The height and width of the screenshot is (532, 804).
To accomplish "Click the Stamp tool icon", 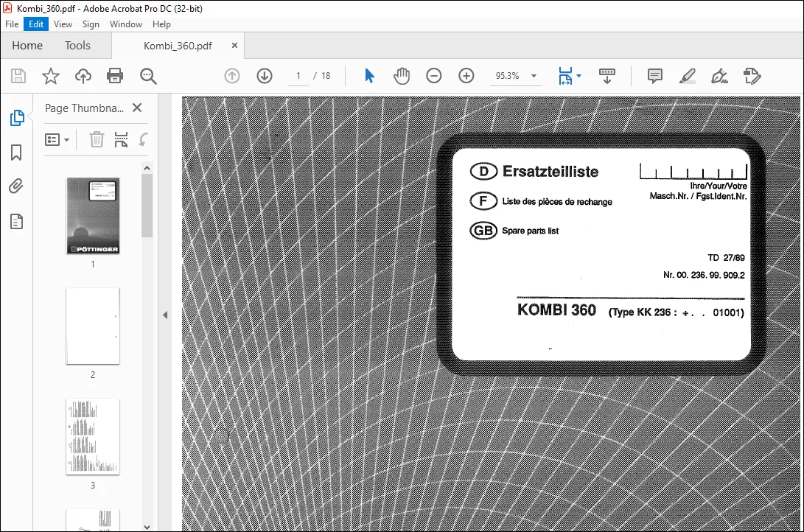I will coord(752,76).
